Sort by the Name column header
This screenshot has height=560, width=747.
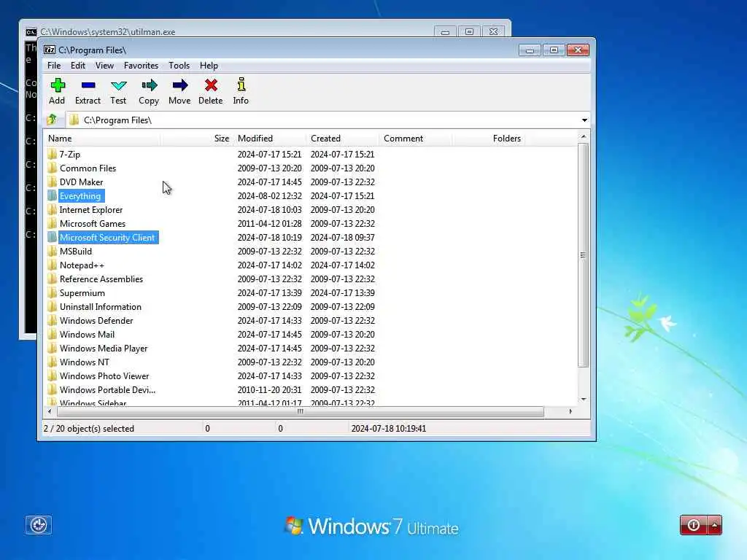102,138
